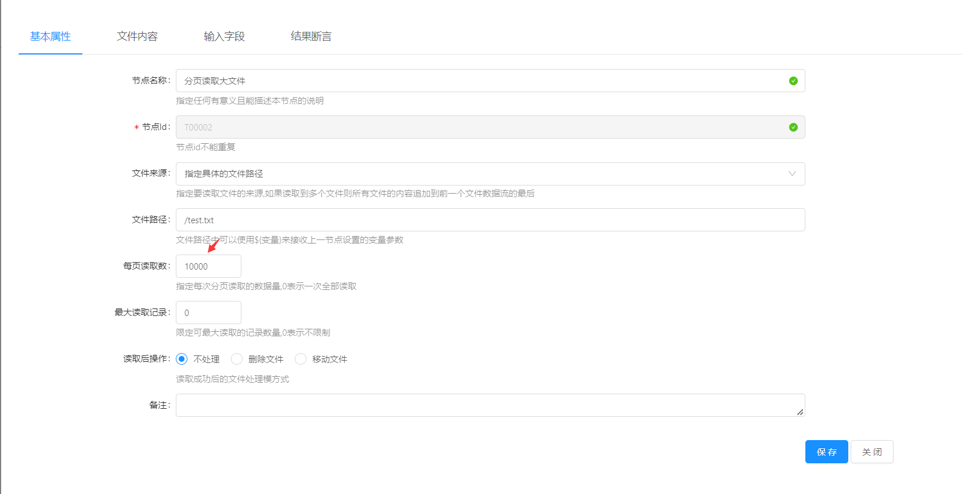The width and height of the screenshot is (980, 494).
Task: Click the green check icon in 节点名称 field
Action: (x=793, y=81)
